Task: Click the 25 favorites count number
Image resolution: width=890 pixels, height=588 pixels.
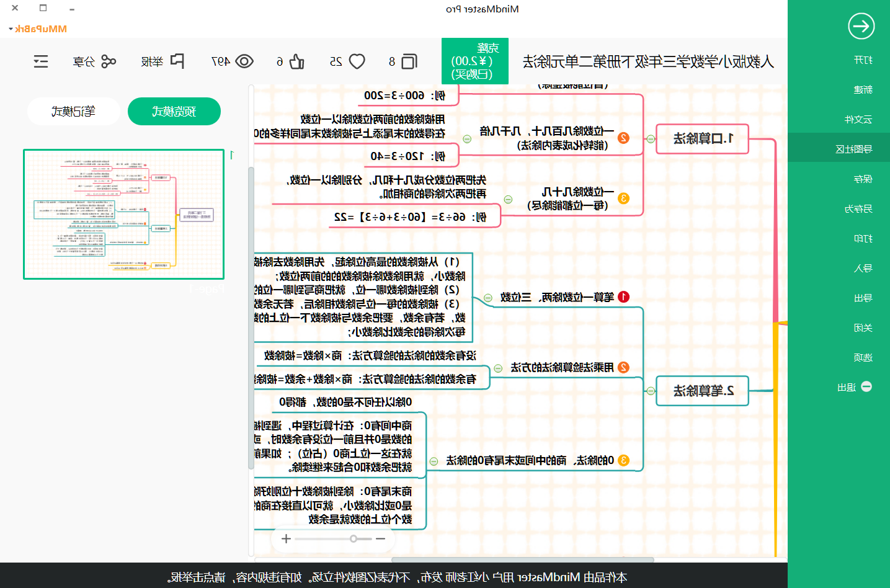Action: pyautogui.click(x=336, y=61)
